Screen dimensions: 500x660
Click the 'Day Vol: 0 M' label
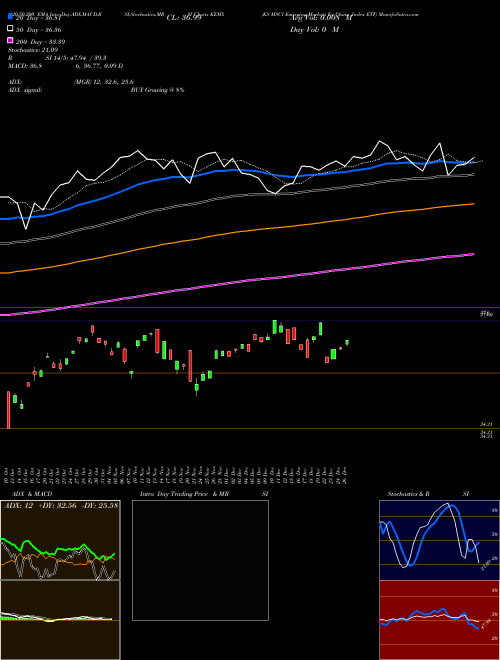(314, 29)
